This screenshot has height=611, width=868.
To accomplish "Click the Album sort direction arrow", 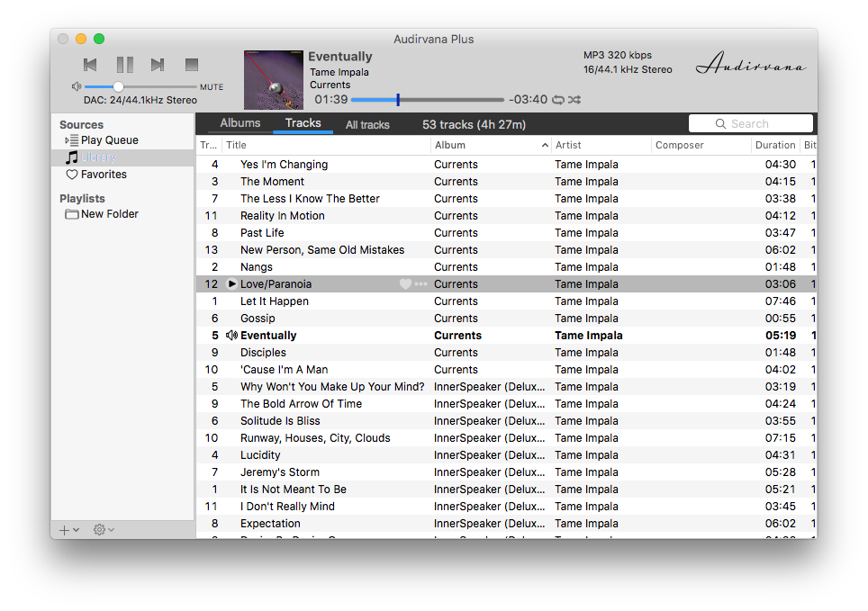I will click(x=545, y=145).
